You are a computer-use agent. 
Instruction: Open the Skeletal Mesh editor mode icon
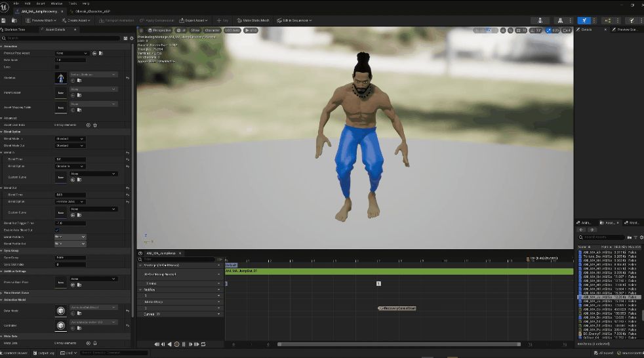tap(560, 20)
